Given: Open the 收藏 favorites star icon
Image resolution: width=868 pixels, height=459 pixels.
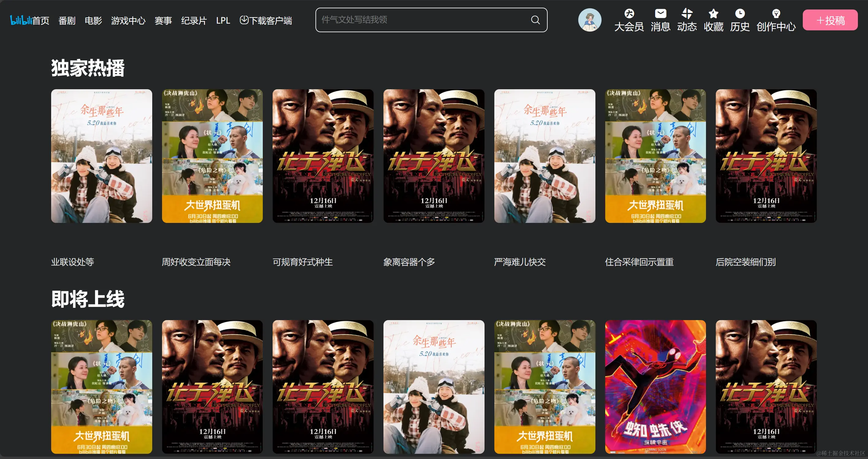Looking at the screenshot, I should 713,14.
